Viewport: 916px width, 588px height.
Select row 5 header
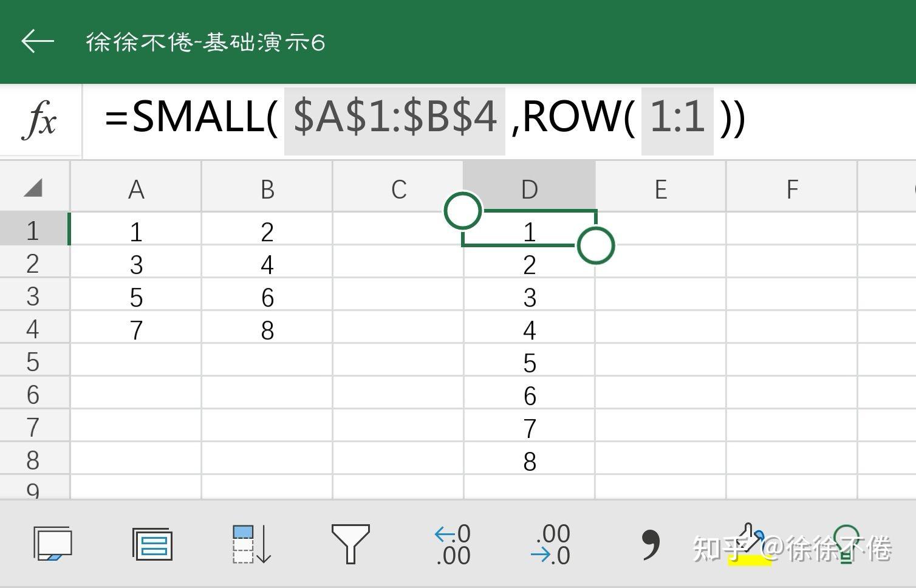point(34,360)
